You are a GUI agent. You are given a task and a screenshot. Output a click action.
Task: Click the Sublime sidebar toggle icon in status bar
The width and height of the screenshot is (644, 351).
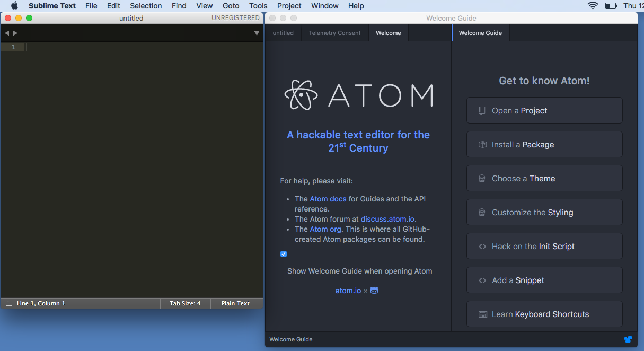(8, 303)
